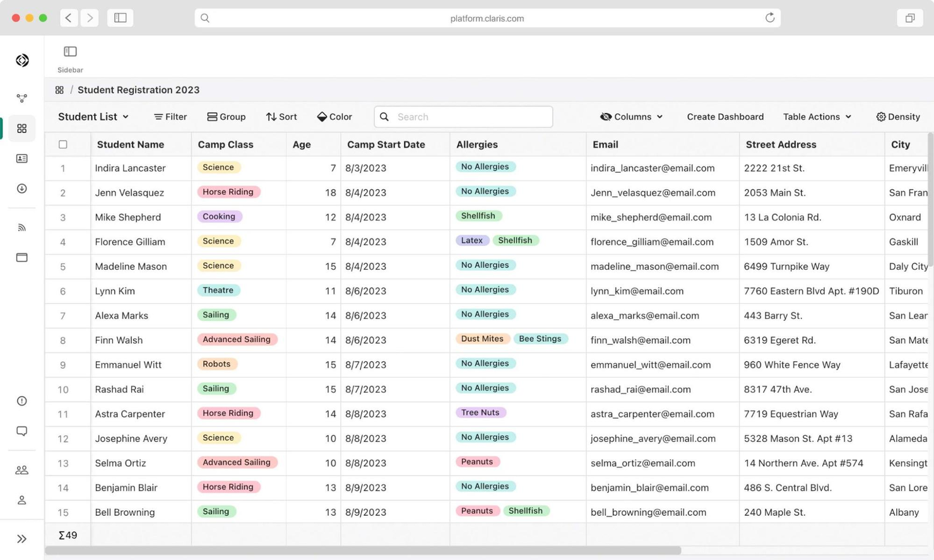
Task: Expand the Columns visibility dropdown
Action: [631, 117]
